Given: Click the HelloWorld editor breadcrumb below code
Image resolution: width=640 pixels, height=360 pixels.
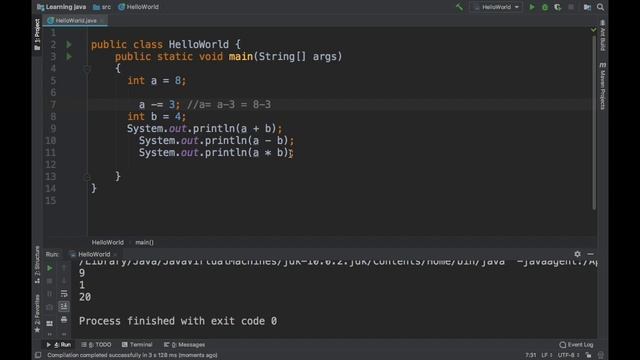Looking at the screenshot, I should tap(107, 242).
